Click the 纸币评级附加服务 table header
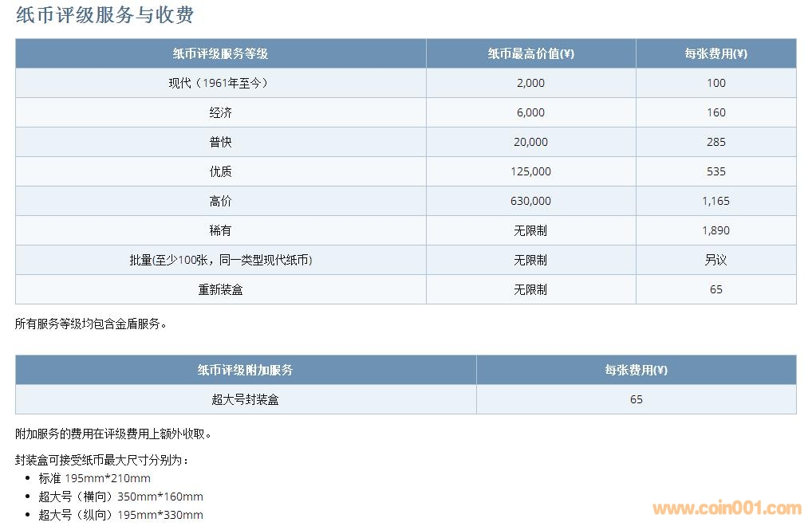This screenshot has height=530, width=812. tap(245, 370)
